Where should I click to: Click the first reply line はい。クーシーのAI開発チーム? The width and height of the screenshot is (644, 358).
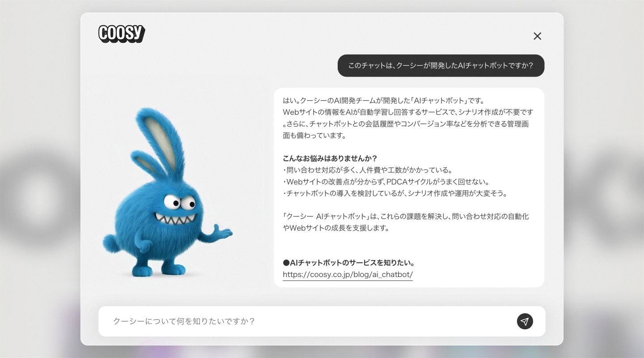coord(384,100)
